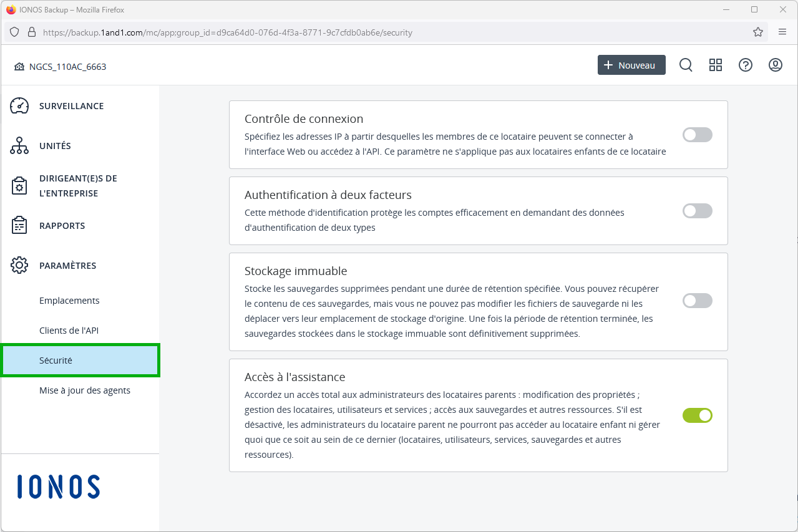Image resolution: width=798 pixels, height=532 pixels.
Task: Open the Firefox hamburger menu
Action: click(x=782, y=32)
